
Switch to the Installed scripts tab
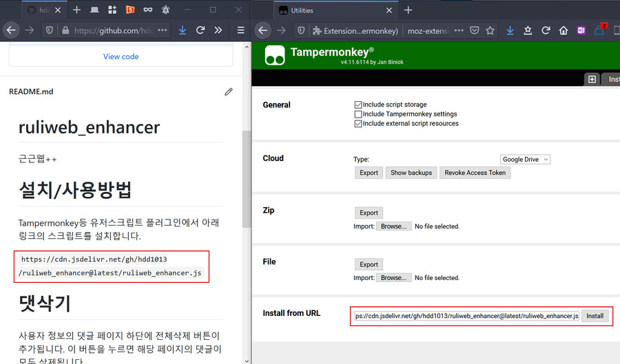(x=611, y=79)
